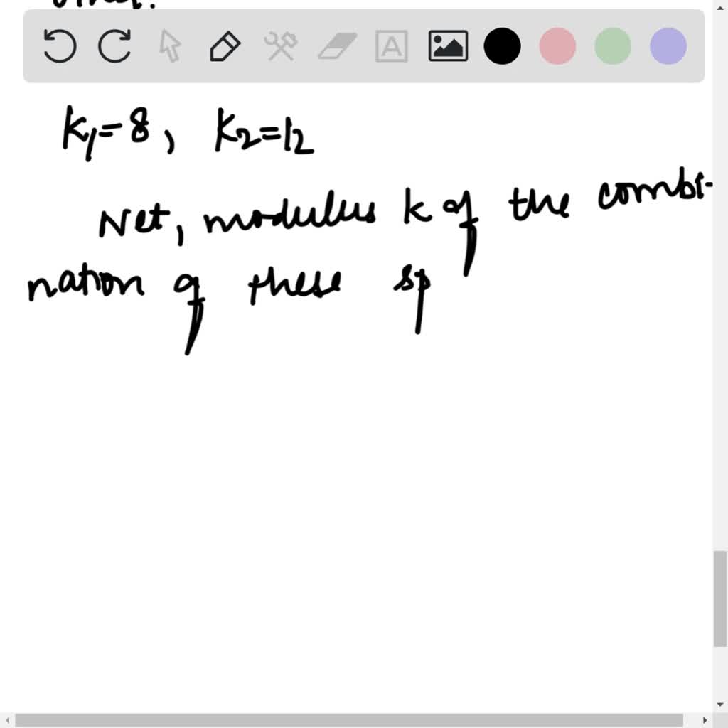Viewport: 728px width, 728px height.
Task: Click the insert image icon
Action: pyautogui.click(x=447, y=46)
